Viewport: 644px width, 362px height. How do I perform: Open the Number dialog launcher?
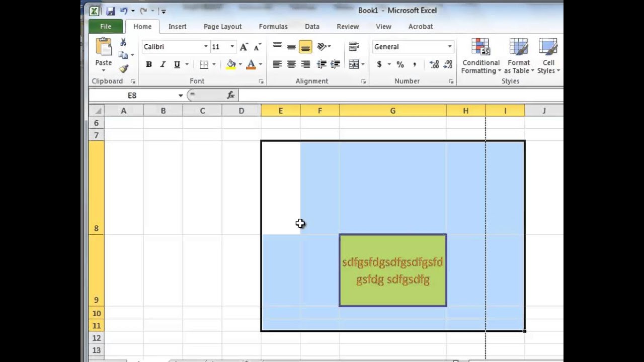click(x=451, y=81)
